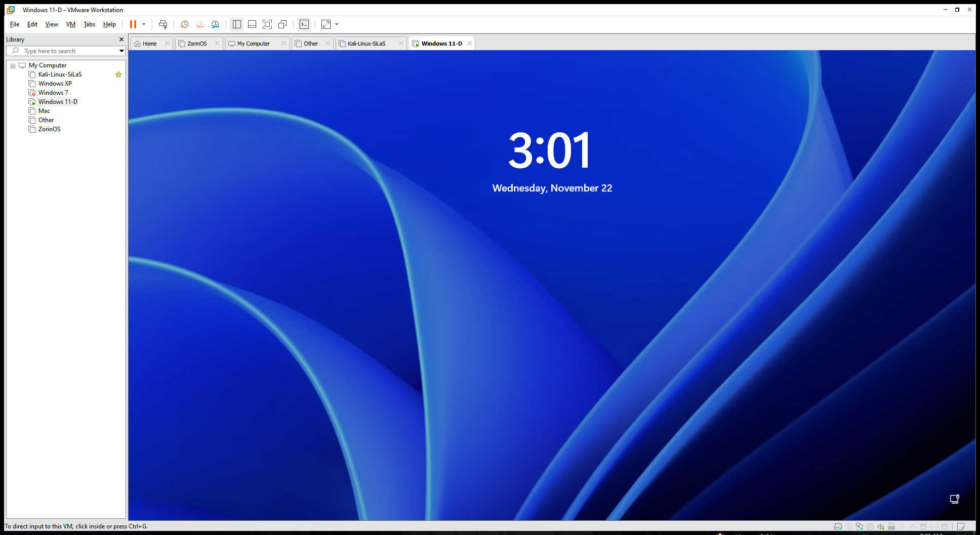Viewport: 980px width, 535px height.
Task: Close the Windows 11-D tab
Action: click(x=470, y=44)
